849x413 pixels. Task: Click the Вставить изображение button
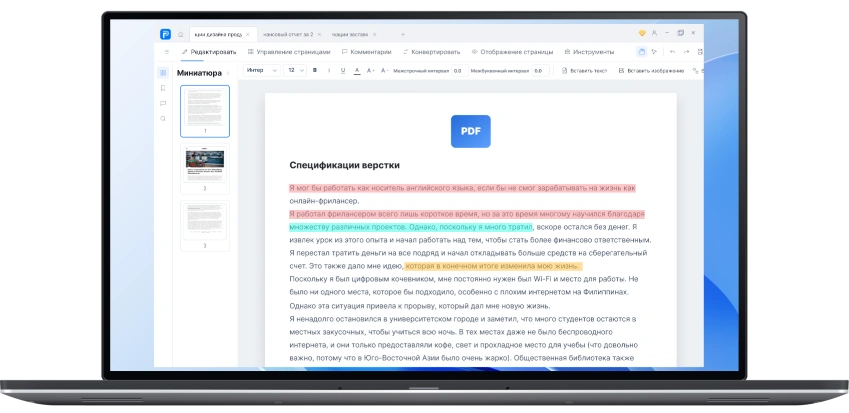click(651, 70)
